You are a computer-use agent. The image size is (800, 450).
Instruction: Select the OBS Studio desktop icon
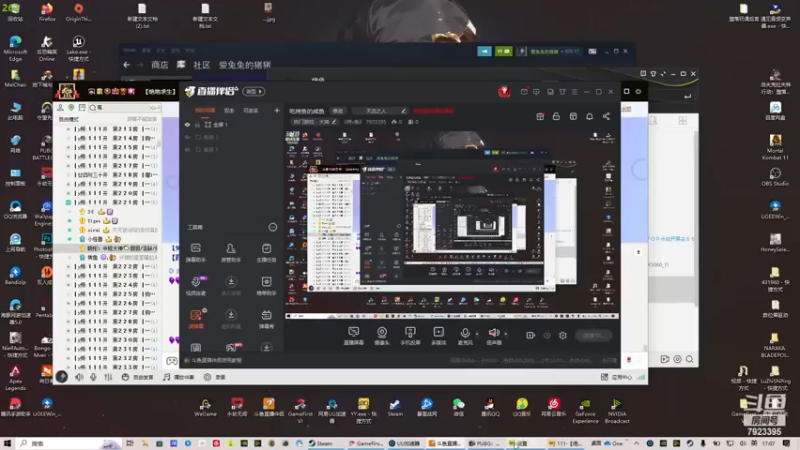pos(775,177)
